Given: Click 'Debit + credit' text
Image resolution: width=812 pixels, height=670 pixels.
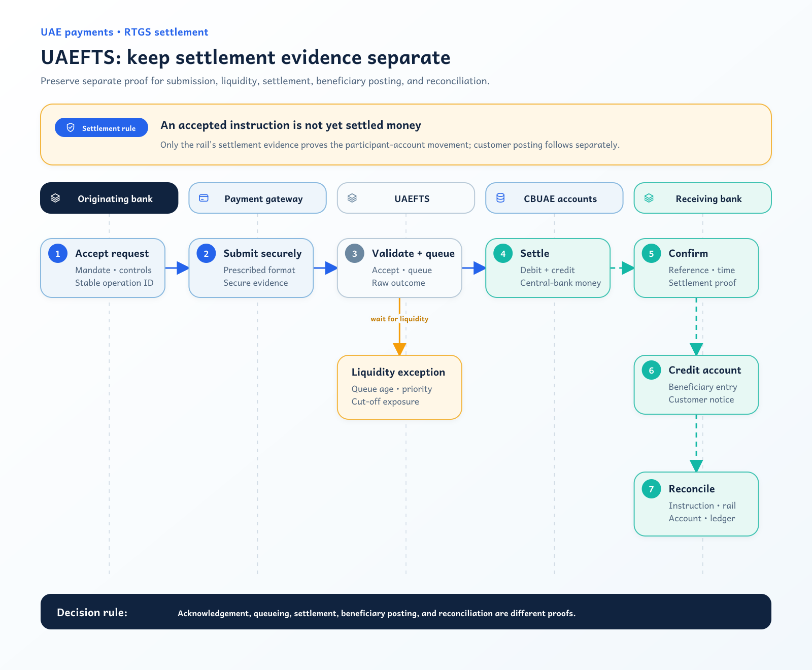Looking at the screenshot, I should pos(548,270).
